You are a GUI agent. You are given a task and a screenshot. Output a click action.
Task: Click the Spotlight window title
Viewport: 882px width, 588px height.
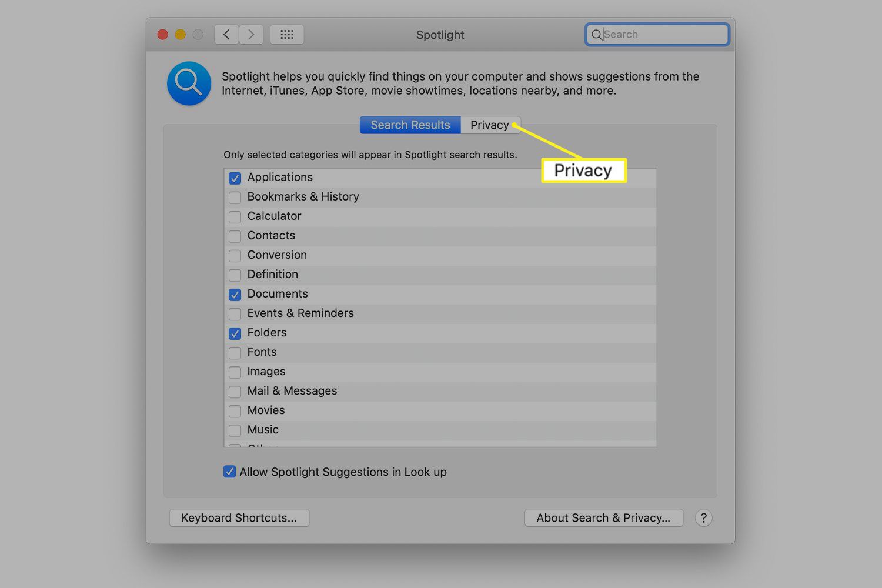[440, 35]
